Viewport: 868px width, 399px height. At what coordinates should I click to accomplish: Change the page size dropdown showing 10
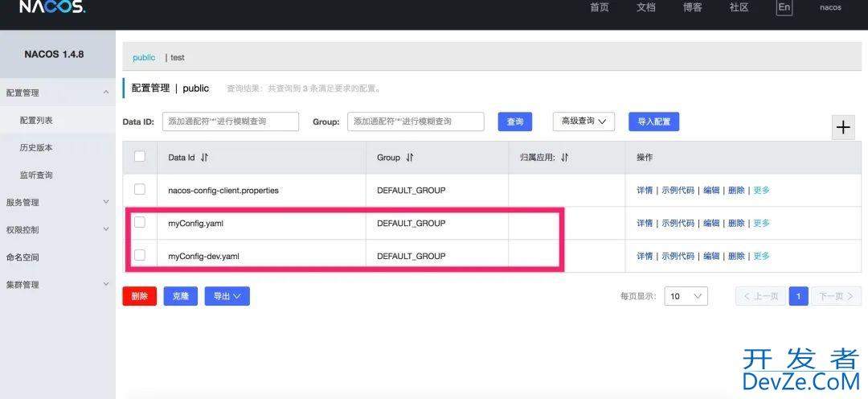click(687, 296)
